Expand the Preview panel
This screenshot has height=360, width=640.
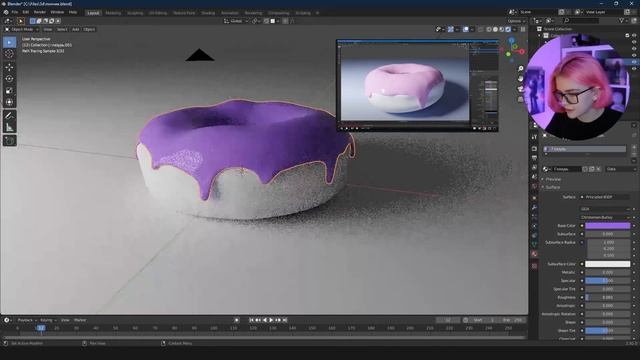pos(552,179)
